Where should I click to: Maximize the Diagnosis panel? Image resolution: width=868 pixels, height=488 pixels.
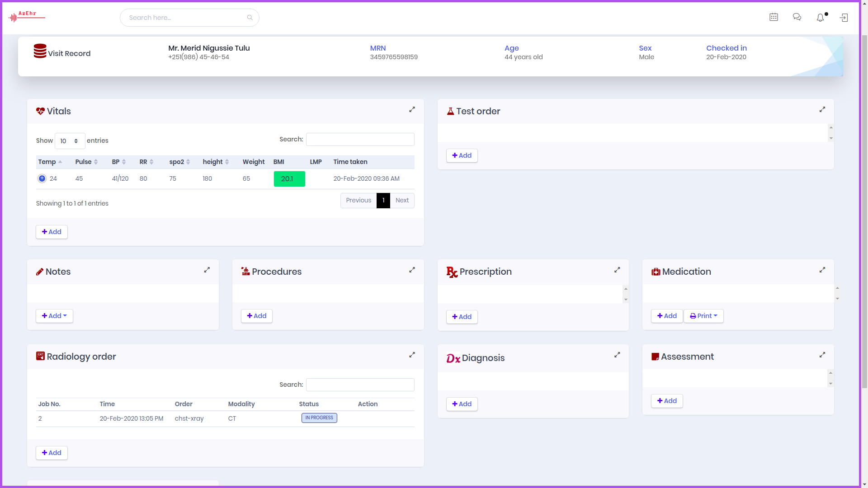tap(617, 355)
